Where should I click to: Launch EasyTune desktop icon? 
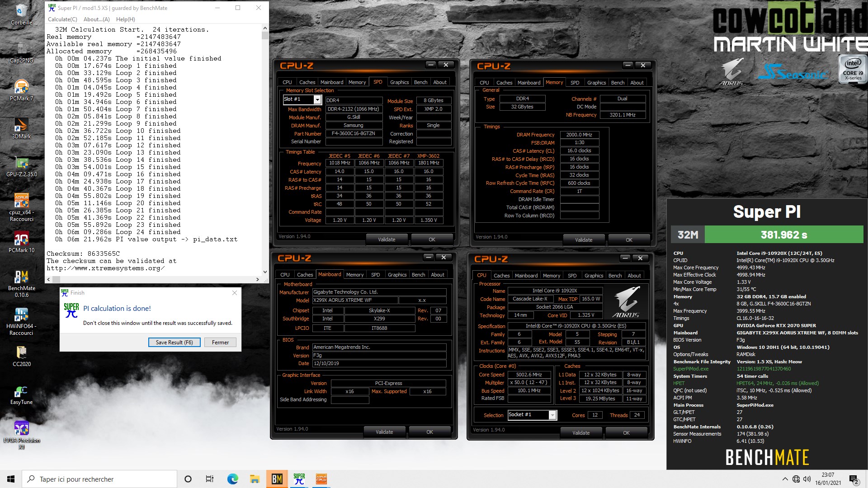(x=21, y=394)
